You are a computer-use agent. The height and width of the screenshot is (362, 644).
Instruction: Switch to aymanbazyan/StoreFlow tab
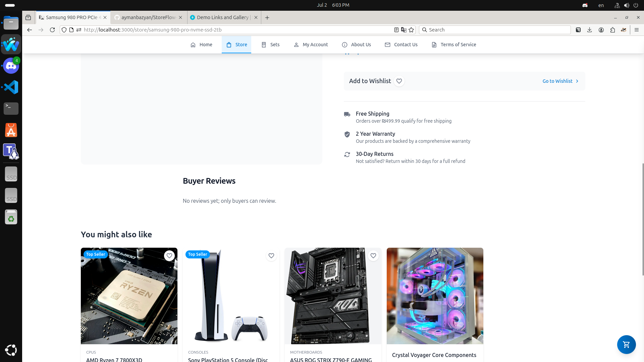[x=149, y=17]
